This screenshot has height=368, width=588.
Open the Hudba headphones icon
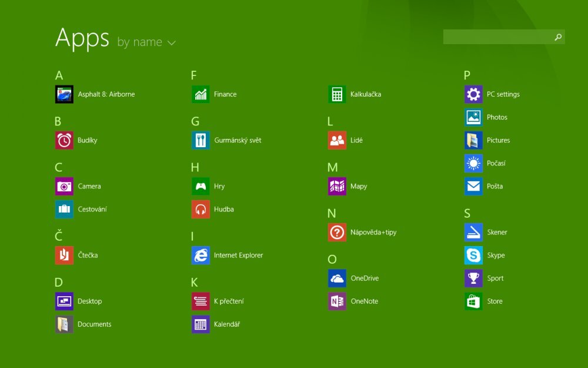[x=201, y=209]
